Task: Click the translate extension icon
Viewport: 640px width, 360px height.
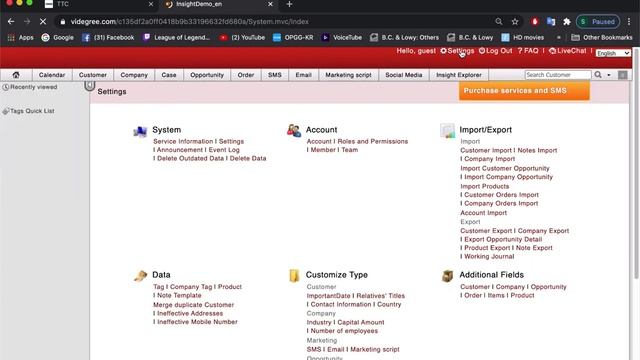Action: pyautogui.click(x=551, y=22)
